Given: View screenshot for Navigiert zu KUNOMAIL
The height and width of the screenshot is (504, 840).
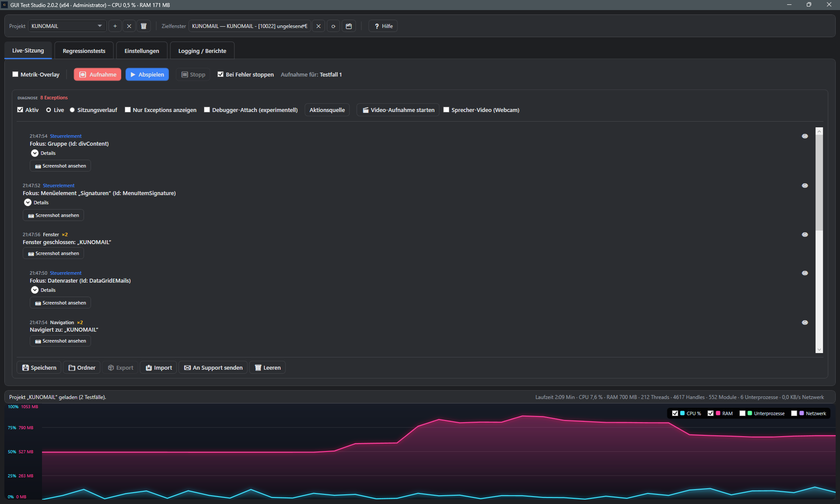Looking at the screenshot, I should [x=60, y=341].
